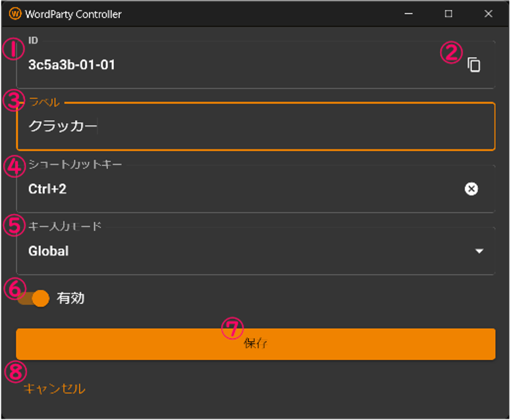The image size is (510, 420).
Task: Click the WordParty Controller title text
Action: tap(73, 14)
